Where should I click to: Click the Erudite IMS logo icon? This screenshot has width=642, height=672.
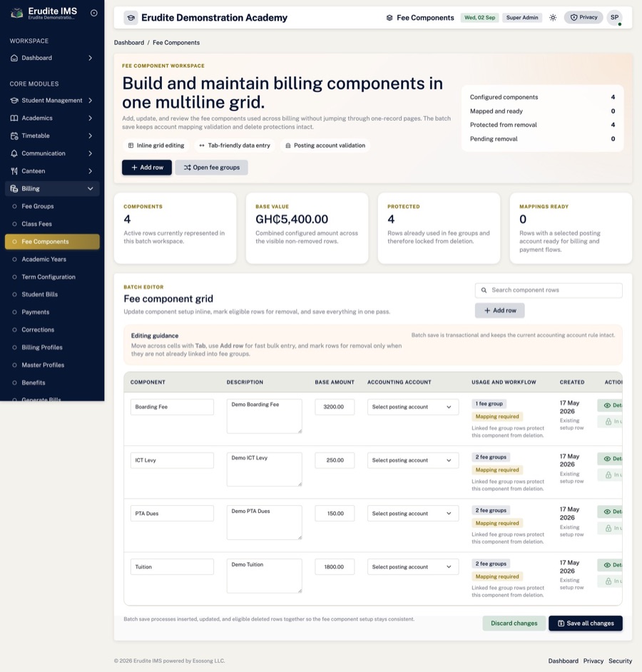[x=16, y=13]
